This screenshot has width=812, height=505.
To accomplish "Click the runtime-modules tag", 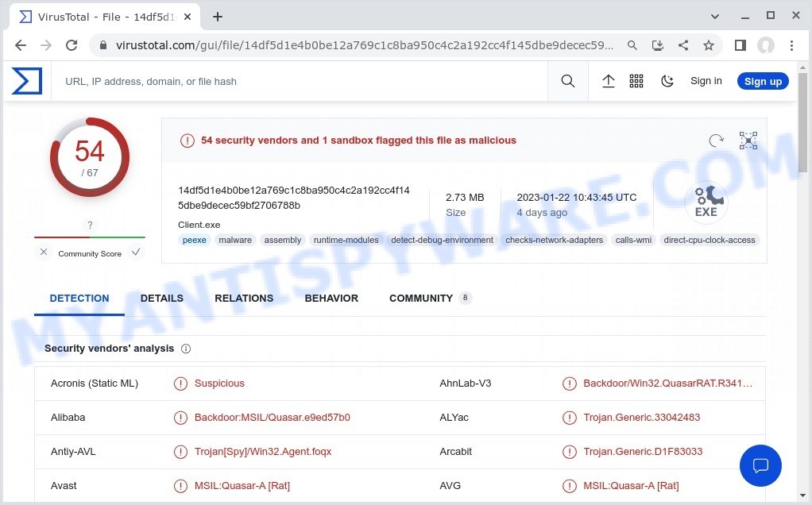I will coord(346,240).
